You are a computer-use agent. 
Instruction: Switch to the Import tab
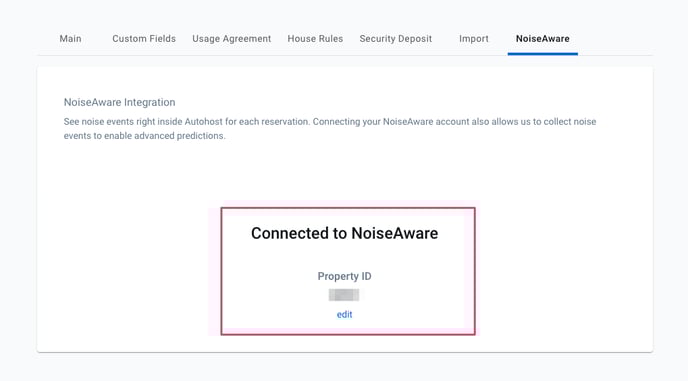pyautogui.click(x=474, y=39)
